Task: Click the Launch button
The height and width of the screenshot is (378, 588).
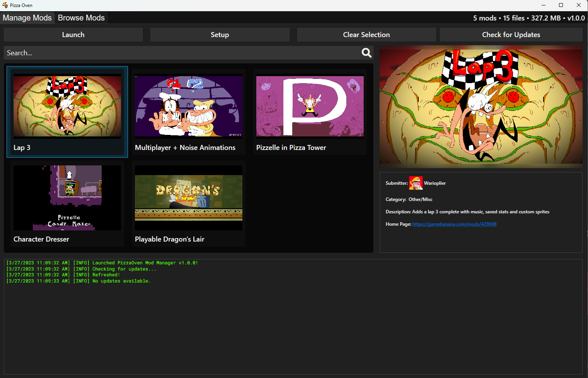Action: 73,35
